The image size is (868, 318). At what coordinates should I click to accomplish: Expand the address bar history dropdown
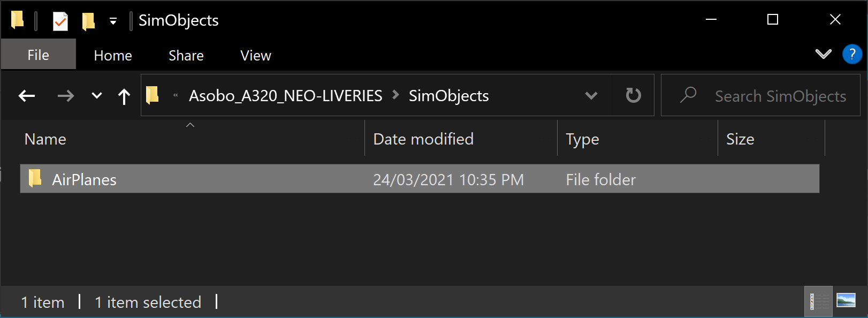click(591, 96)
